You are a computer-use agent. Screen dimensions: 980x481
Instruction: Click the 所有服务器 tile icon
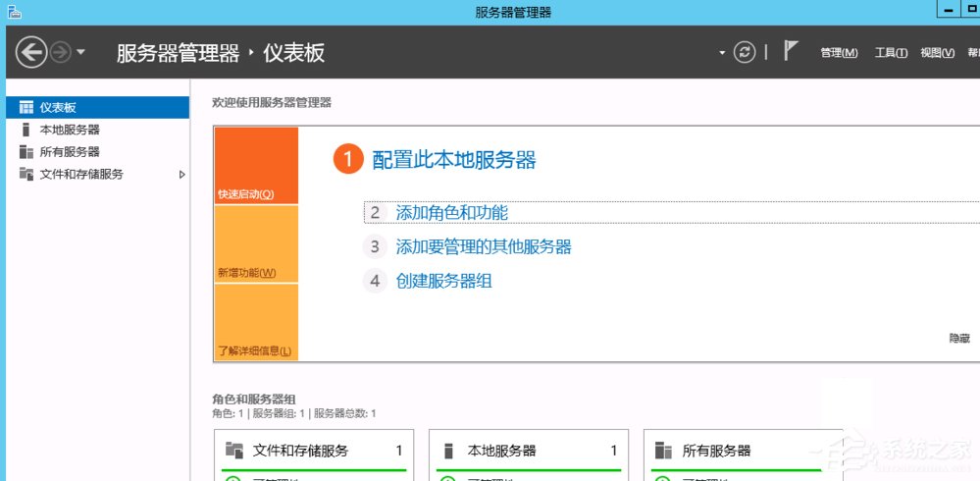pos(663,451)
